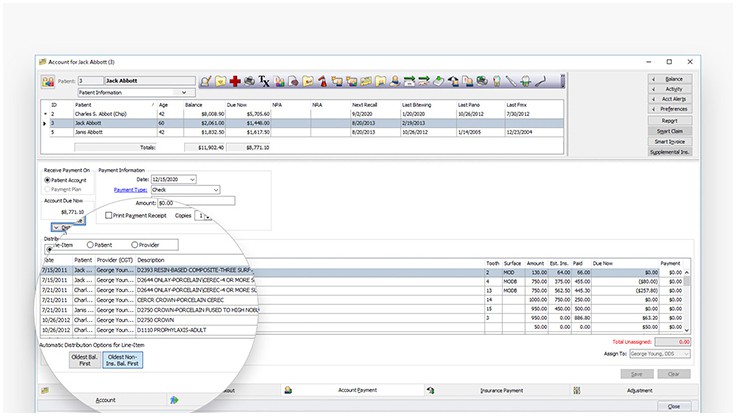Select the Provider distribution radio button
The width and height of the screenshot is (736, 416).
click(x=135, y=245)
